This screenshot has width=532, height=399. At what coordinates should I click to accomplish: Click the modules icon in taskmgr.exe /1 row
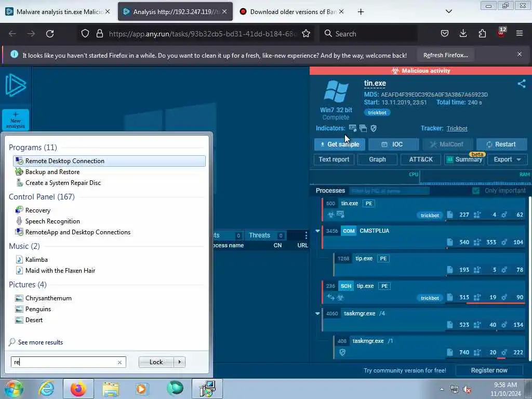click(x=504, y=352)
